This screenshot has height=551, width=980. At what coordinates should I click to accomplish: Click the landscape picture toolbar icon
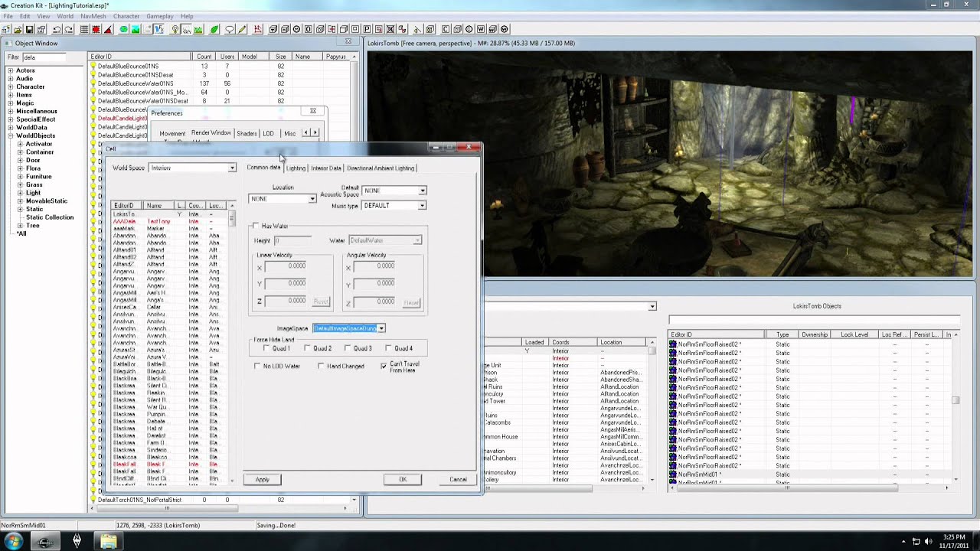(x=135, y=29)
